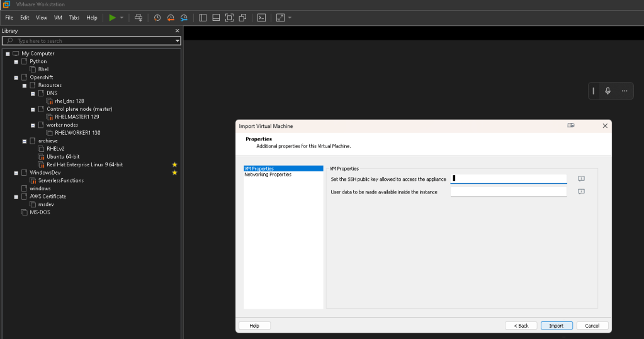Click the dialog title bar help icon

571,125
